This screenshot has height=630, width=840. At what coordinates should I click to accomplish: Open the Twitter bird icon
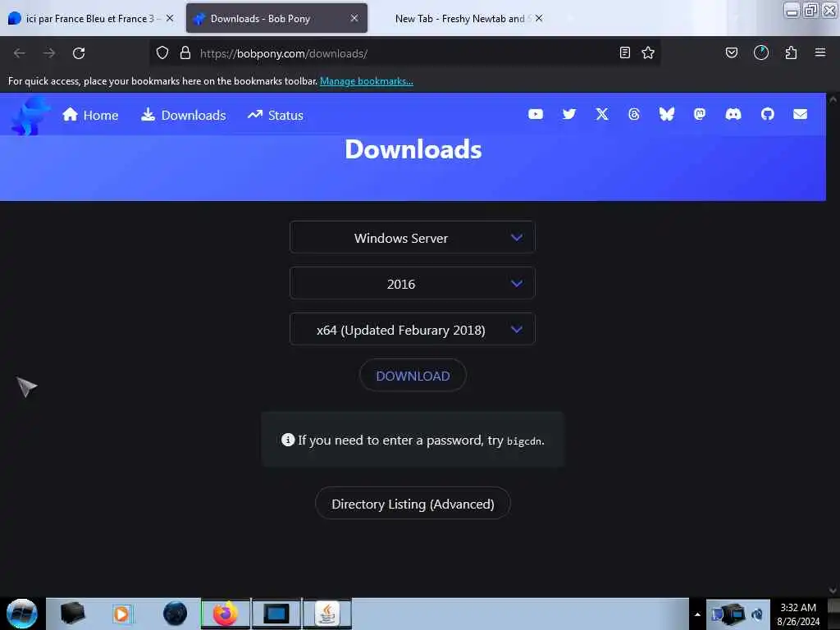(x=569, y=114)
